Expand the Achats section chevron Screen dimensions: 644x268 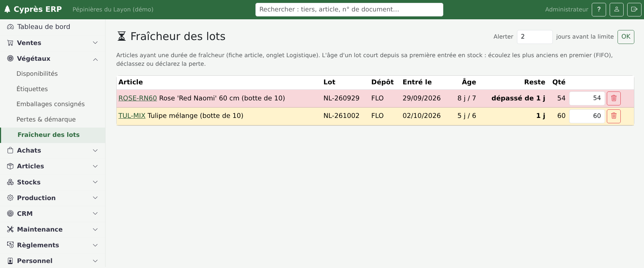[x=95, y=150]
